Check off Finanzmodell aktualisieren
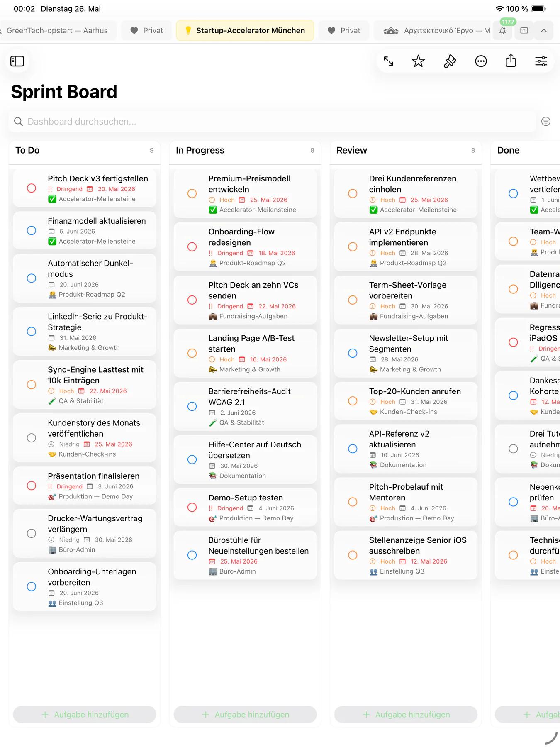The image size is (560, 747). (x=32, y=230)
